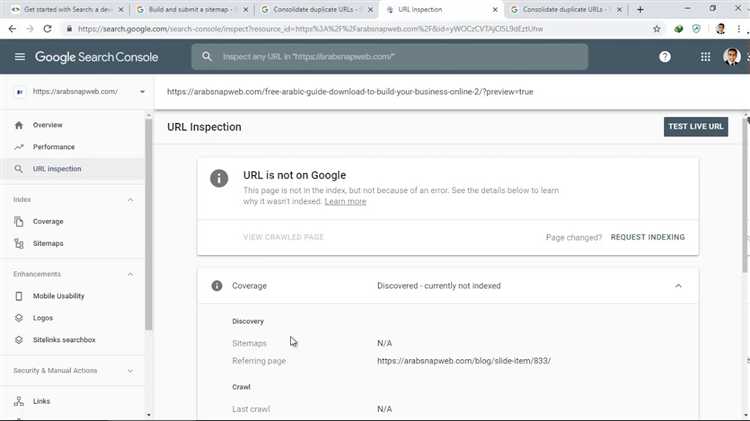
Task: Click the Coverage pages icon
Action: 19,222
